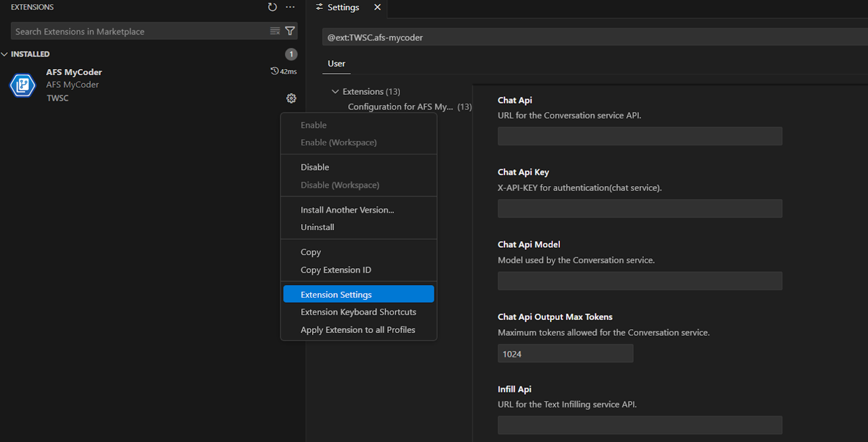Viewport: 868px width, 442px height.
Task: Click the Chat Api Key setting heading
Action: [x=523, y=173]
